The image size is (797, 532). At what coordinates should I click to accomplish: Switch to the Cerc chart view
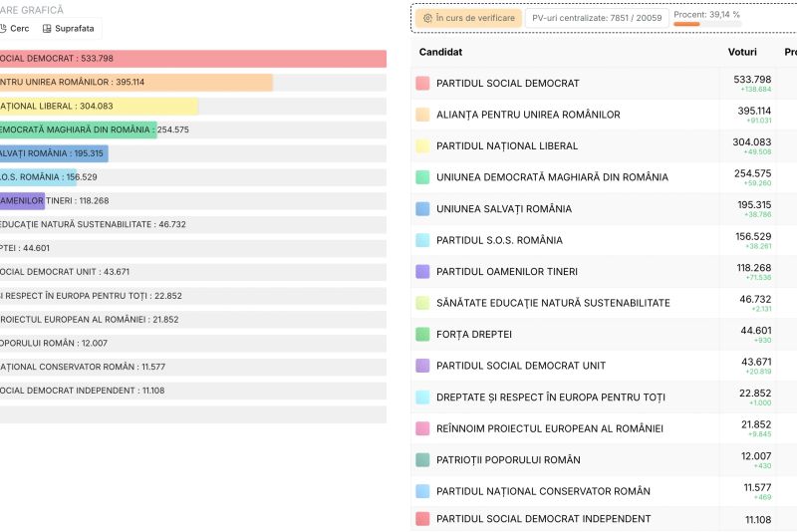pyautogui.click(x=14, y=29)
